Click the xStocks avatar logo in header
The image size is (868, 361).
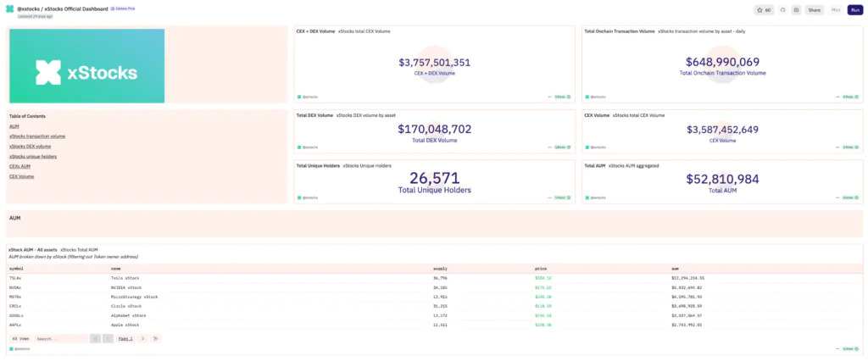pos(9,8)
